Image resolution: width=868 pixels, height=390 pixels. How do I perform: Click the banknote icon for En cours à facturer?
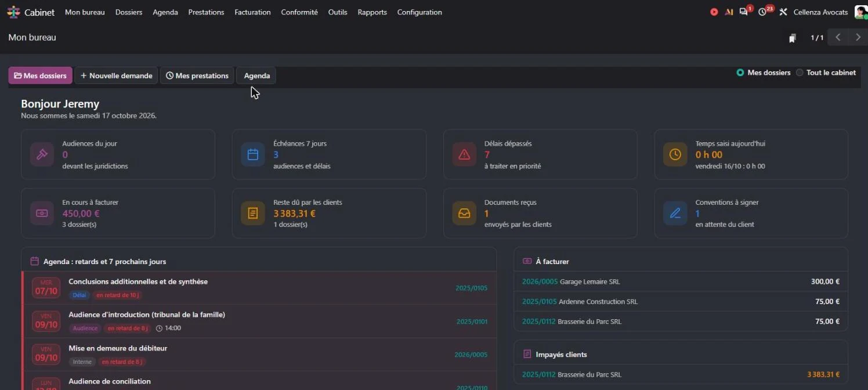pyautogui.click(x=42, y=213)
